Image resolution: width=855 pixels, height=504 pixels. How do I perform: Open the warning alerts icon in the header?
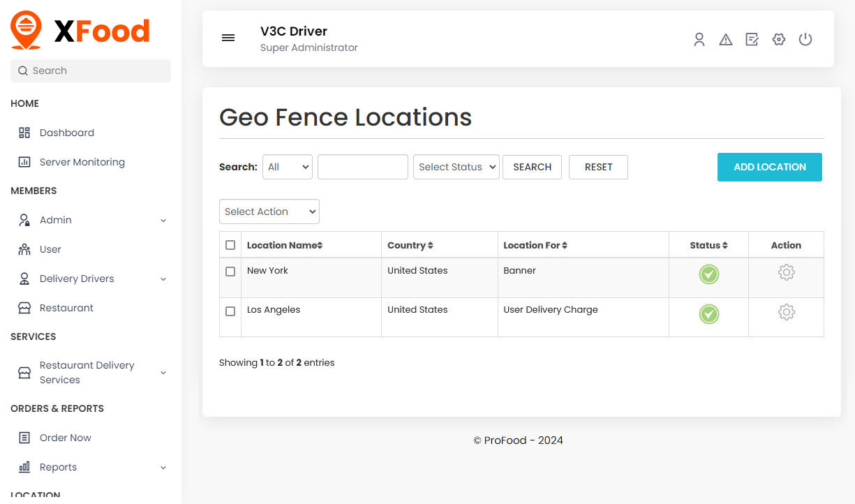click(726, 39)
